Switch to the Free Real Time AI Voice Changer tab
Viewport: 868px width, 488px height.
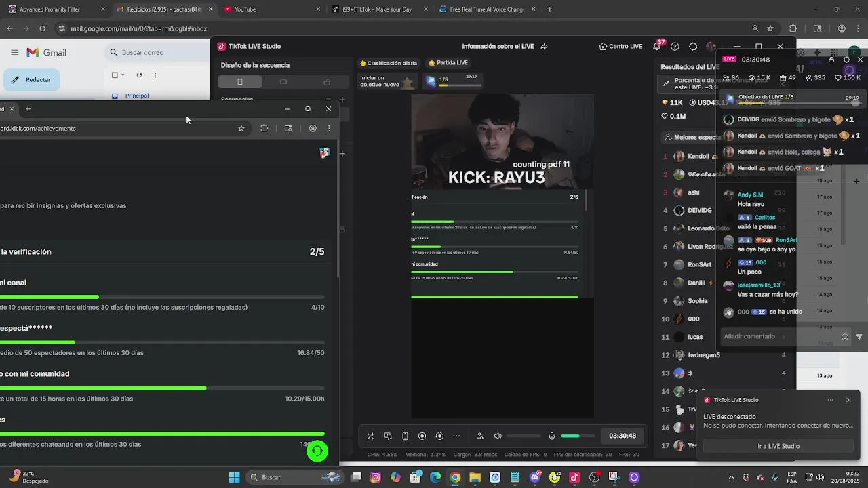click(486, 9)
